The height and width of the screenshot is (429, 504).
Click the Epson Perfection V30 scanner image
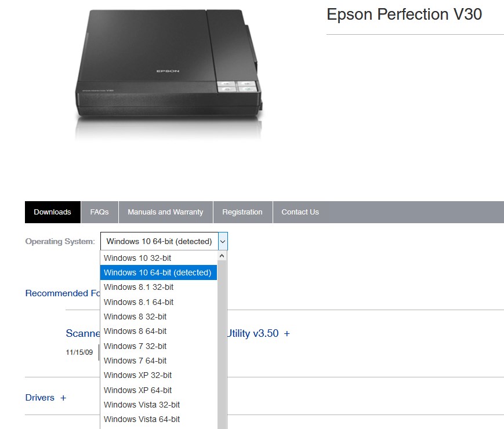tap(168, 72)
